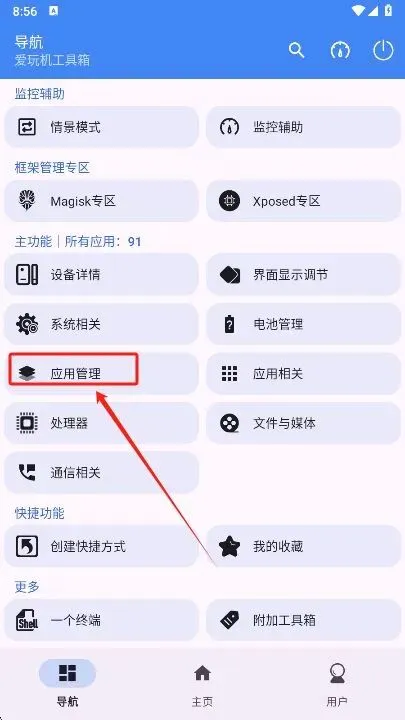Open 电池管理 battery tile

(304, 324)
